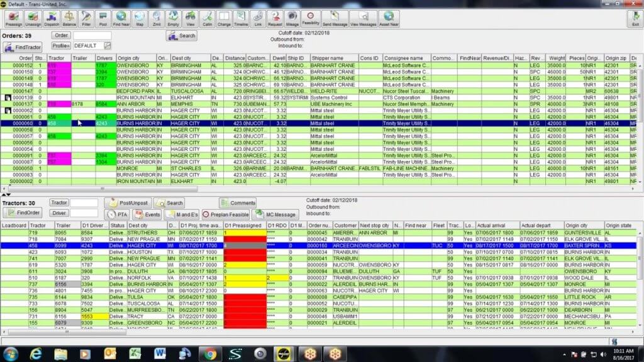Click the UBE Machinery Inc shipper cell
The height and width of the screenshot is (362, 644).
[334, 104]
